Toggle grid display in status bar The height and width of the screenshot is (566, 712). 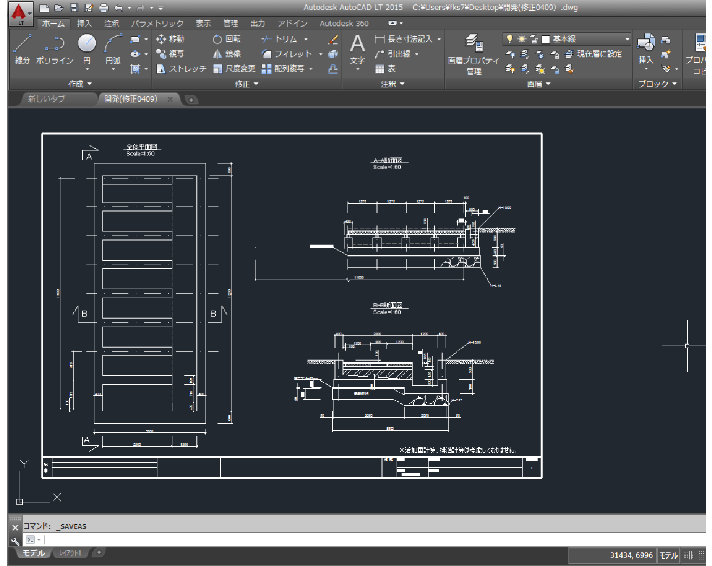(689, 555)
